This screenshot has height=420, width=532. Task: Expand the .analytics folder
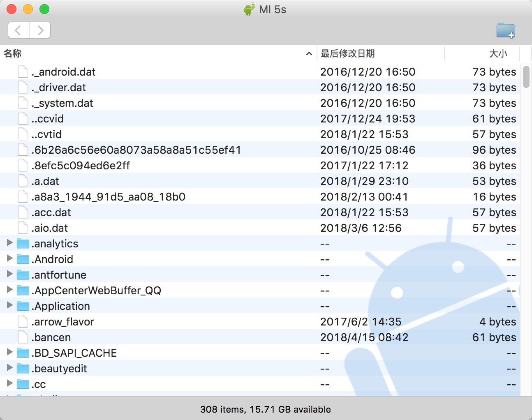10,243
